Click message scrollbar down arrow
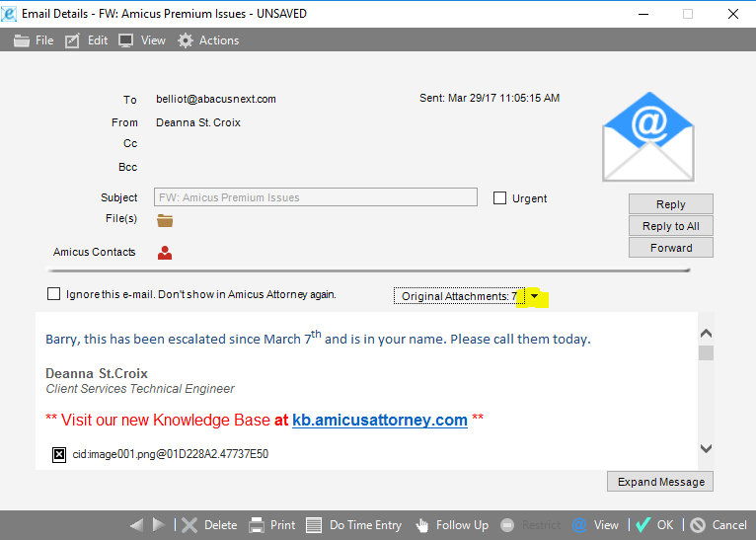Viewport: 756px width, 540px height. coord(706,449)
